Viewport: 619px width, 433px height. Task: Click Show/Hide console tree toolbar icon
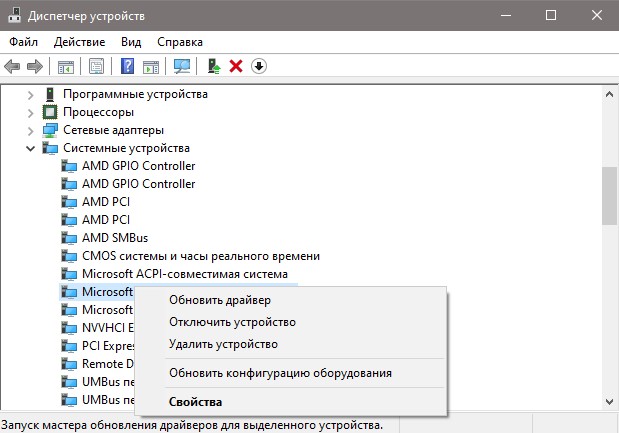(66, 66)
